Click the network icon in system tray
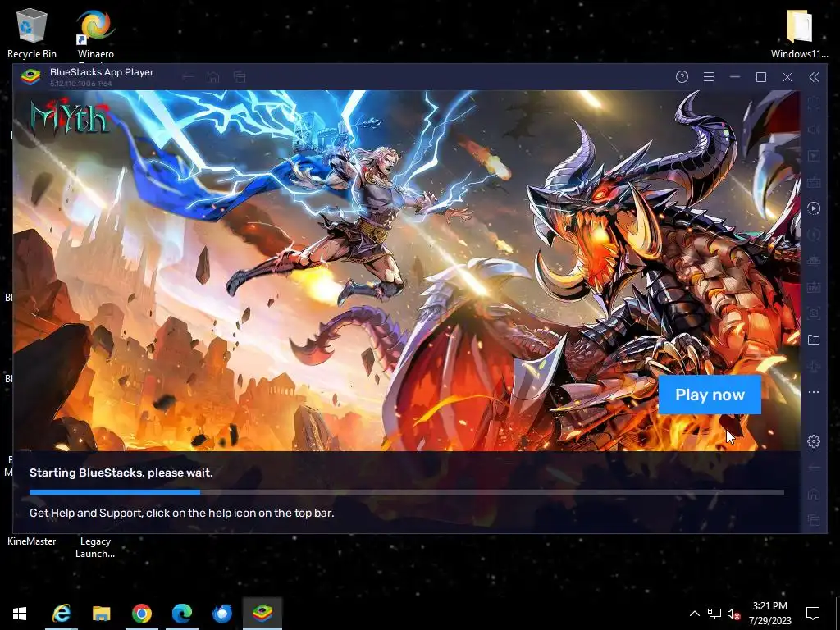840x630 pixels. 714,614
